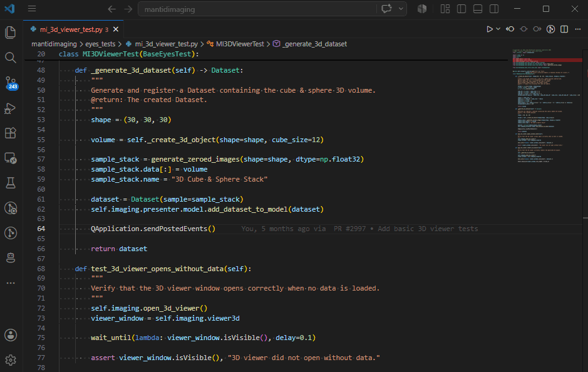Go back with the left arrow
588x372 pixels.
coord(111,9)
